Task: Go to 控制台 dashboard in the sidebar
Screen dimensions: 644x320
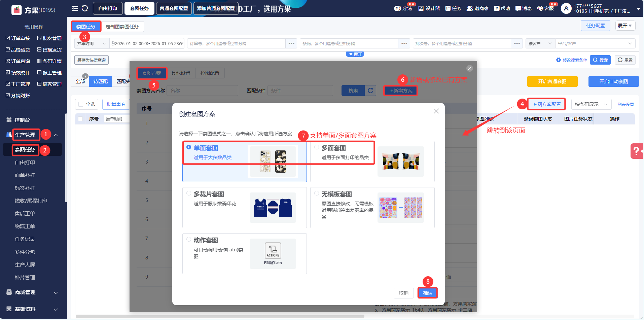Action: [x=22, y=120]
